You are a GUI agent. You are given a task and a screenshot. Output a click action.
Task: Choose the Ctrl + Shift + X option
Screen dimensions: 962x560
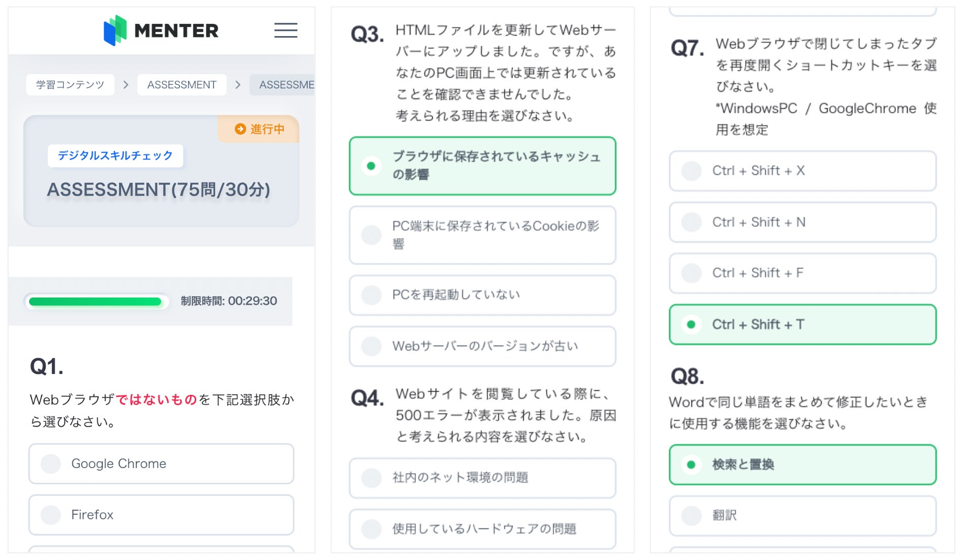tap(802, 171)
